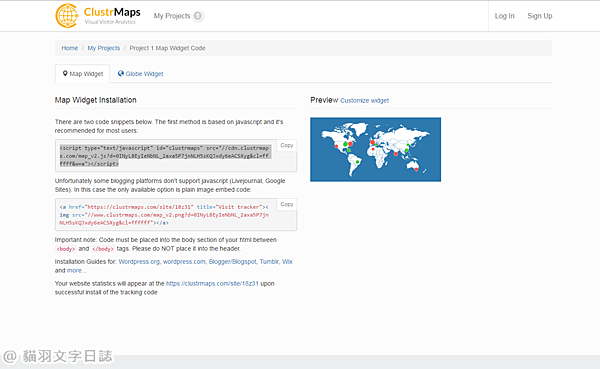This screenshot has height=369, width=600.
Task: Open My Projects breadcrumb link
Action: coord(104,48)
